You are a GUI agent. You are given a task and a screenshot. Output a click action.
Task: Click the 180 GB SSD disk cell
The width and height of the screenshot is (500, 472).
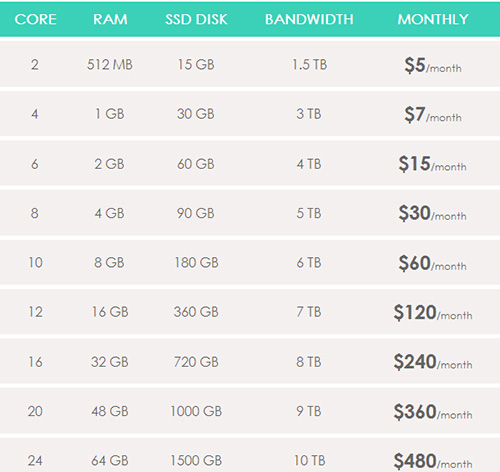[196, 263]
